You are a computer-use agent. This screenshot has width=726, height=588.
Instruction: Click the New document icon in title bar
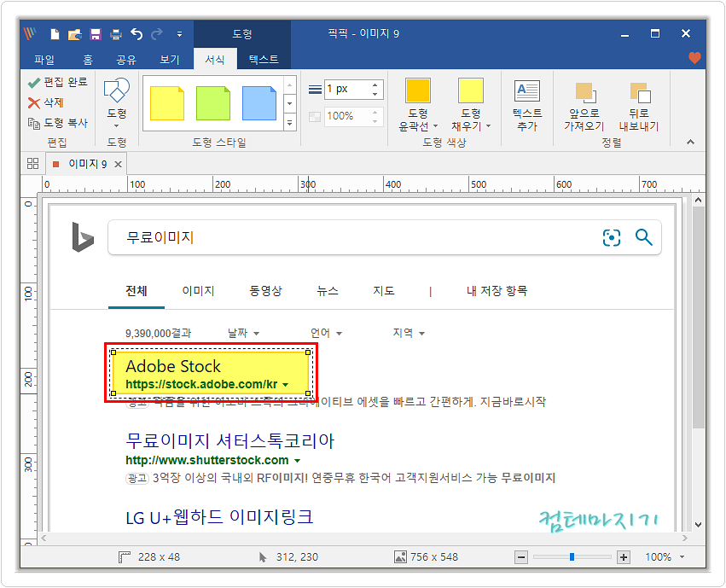[55, 34]
